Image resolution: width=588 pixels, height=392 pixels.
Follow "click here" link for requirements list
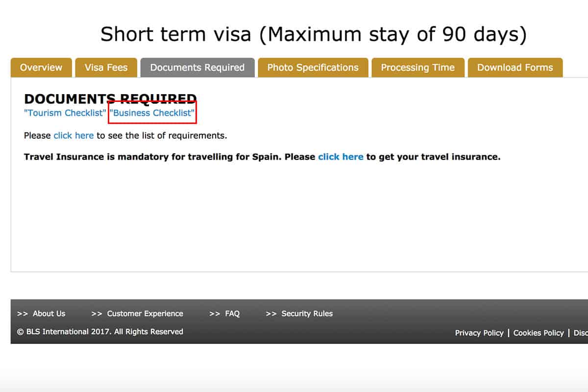[x=73, y=136]
